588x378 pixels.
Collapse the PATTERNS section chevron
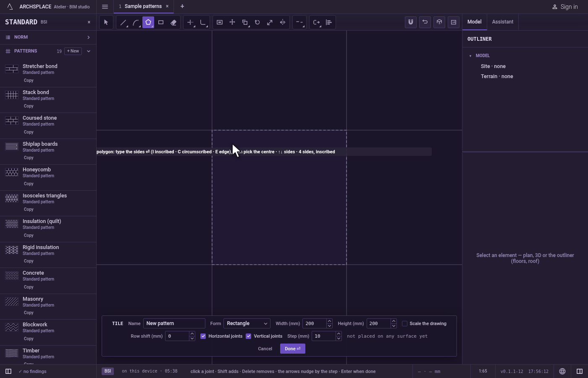click(x=89, y=51)
